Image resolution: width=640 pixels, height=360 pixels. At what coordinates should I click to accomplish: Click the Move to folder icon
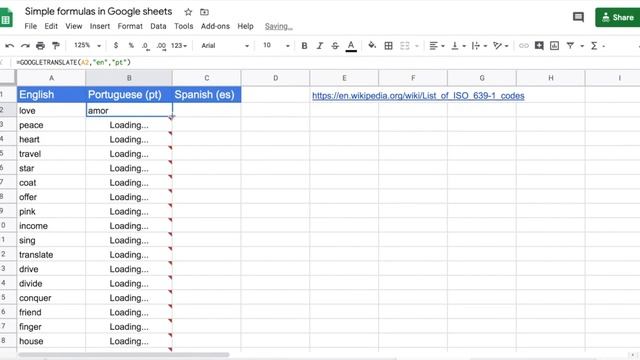204,12
